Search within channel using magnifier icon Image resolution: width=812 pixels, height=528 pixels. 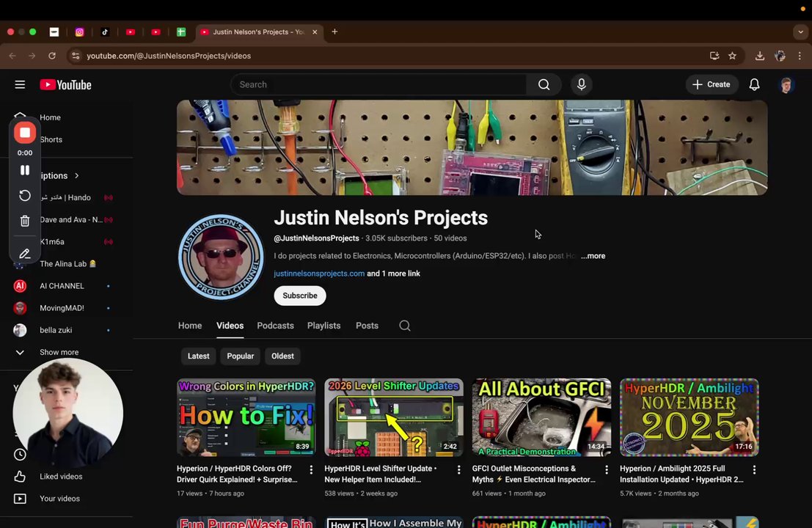(x=405, y=326)
